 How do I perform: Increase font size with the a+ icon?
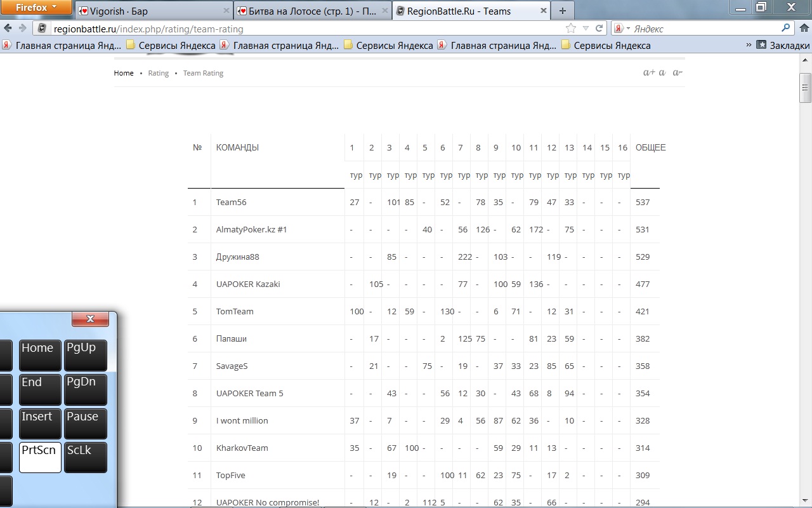pyautogui.click(x=649, y=72)
